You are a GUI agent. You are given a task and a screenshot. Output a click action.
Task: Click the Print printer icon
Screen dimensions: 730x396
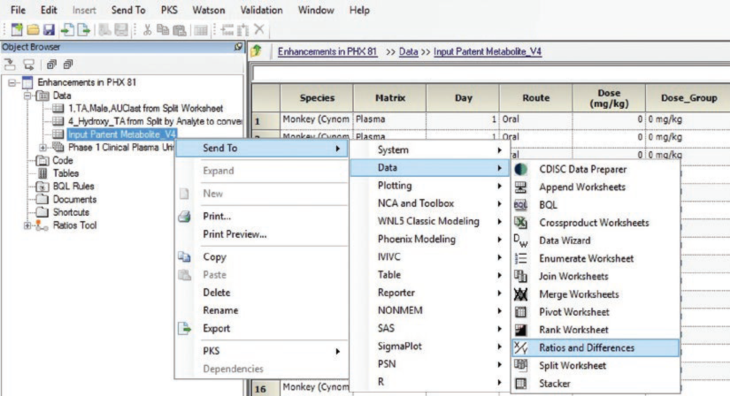(184, 216)
